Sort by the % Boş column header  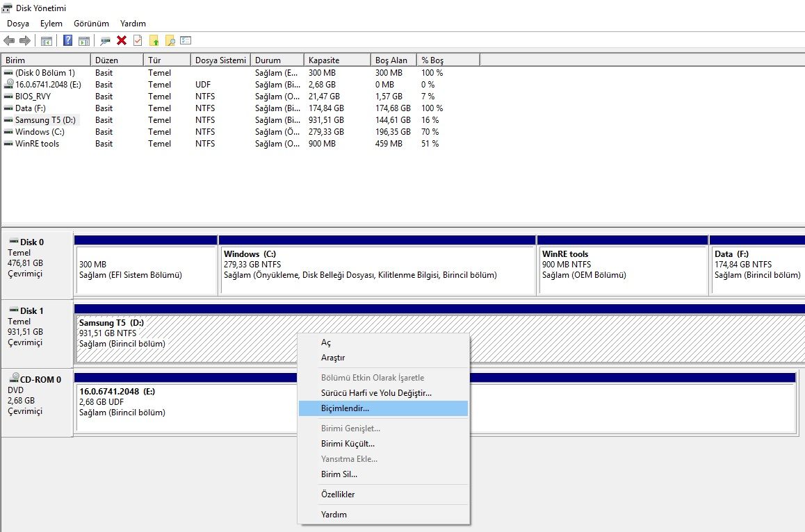click(x=448, y=60)
